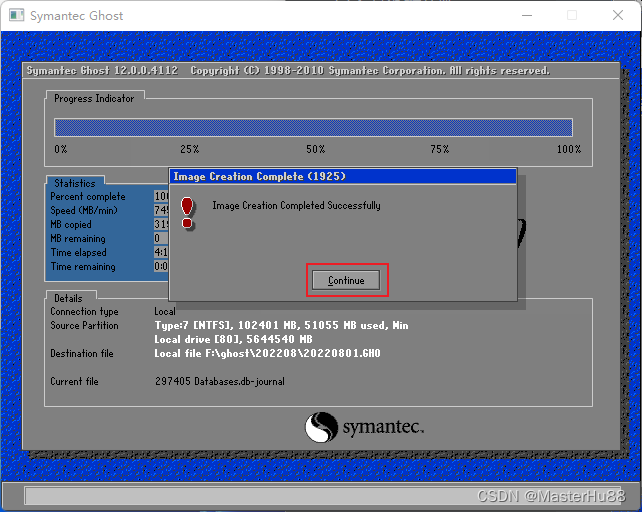The image size is (642, 512).
Task: Click the 'Speed (MB/min)' label
Action: 84,211
